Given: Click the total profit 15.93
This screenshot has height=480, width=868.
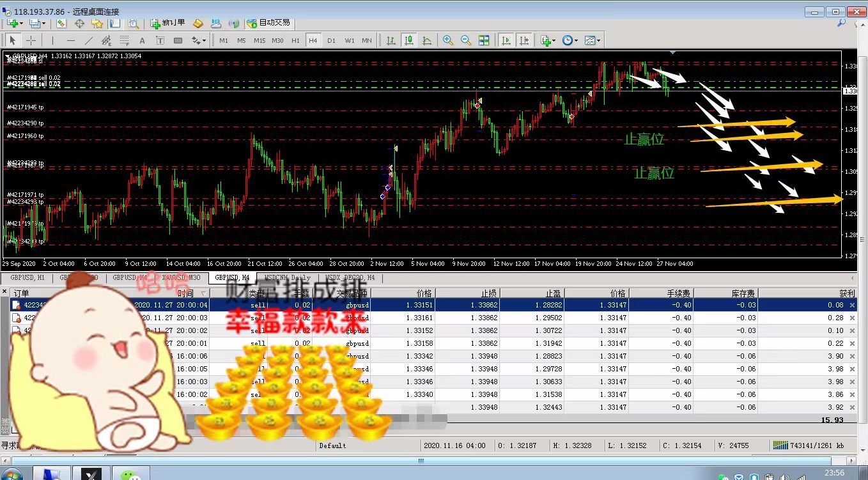Looking at the screenshot, I should (832, 420).
